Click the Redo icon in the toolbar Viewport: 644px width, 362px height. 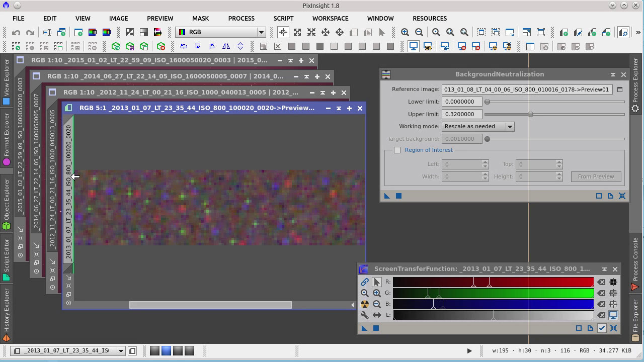click(x=30, y=33)
